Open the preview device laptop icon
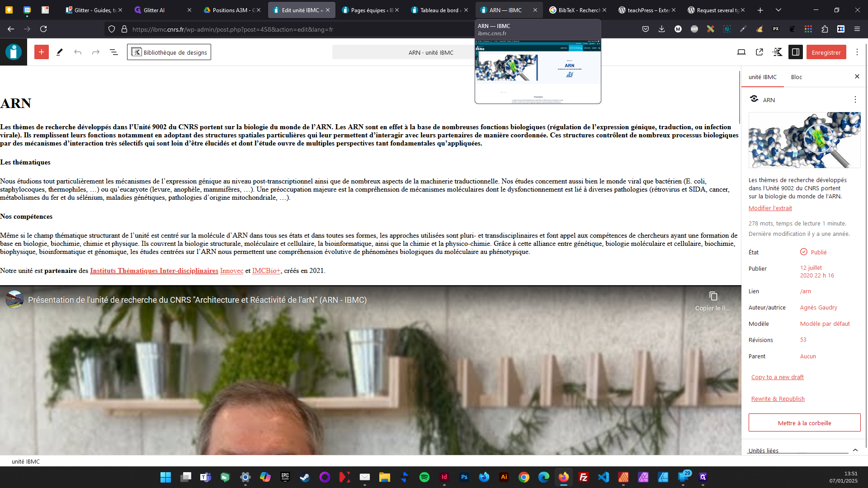The height and width of the screenshot is (488, 868). pyautogui.click(x=741, y=52)
